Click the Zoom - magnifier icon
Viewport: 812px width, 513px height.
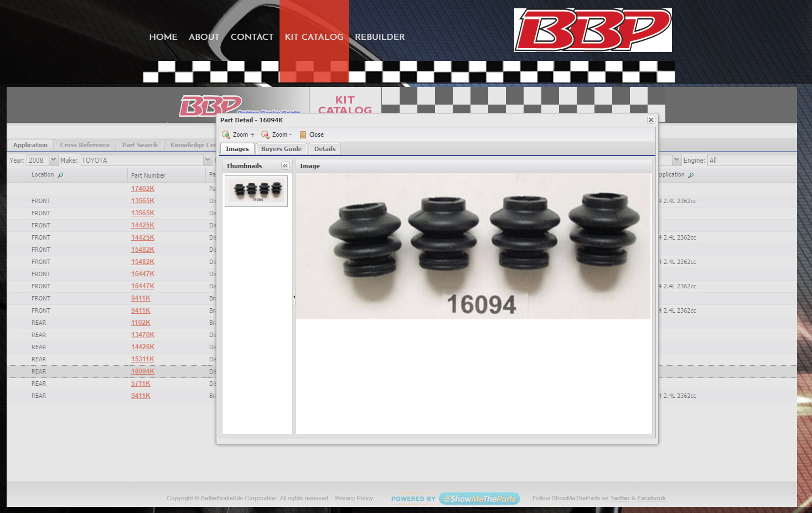(265, 134)
